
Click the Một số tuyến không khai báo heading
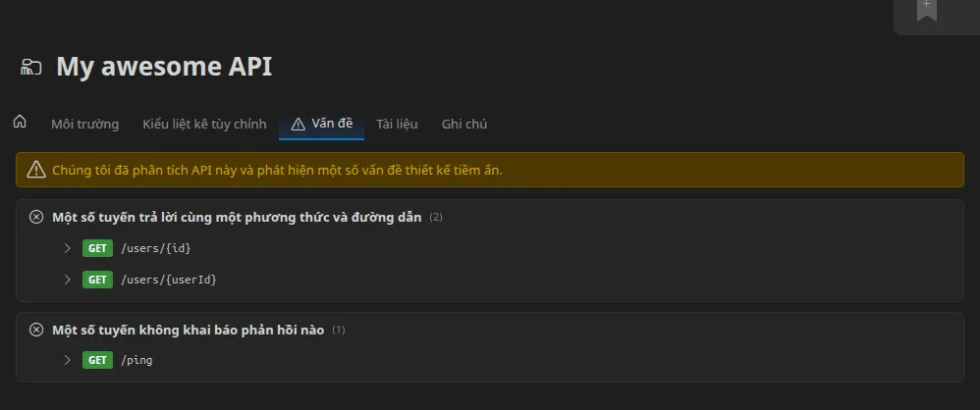click(x=189, y=330)
